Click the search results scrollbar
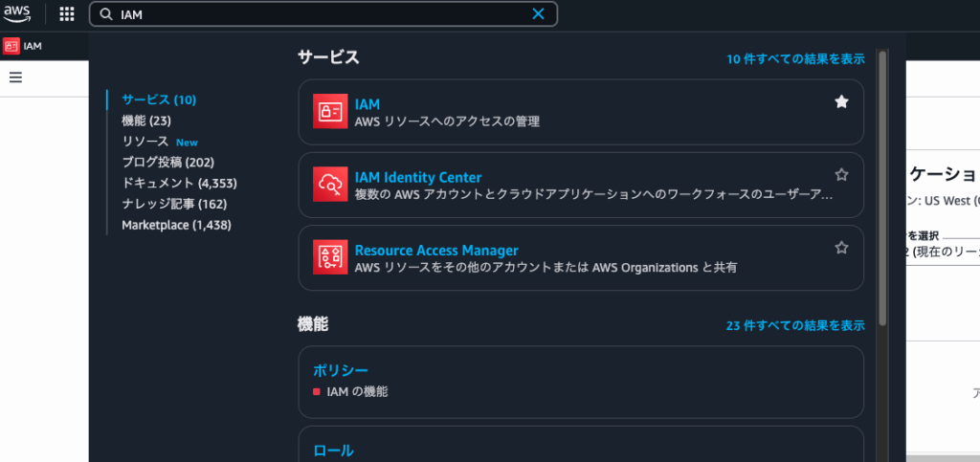980x462 pixels. 882,187
